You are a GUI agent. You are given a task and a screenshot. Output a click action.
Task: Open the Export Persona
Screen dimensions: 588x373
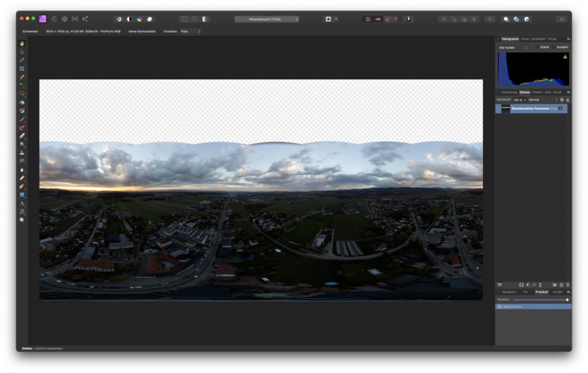click(x=85, y=19)
